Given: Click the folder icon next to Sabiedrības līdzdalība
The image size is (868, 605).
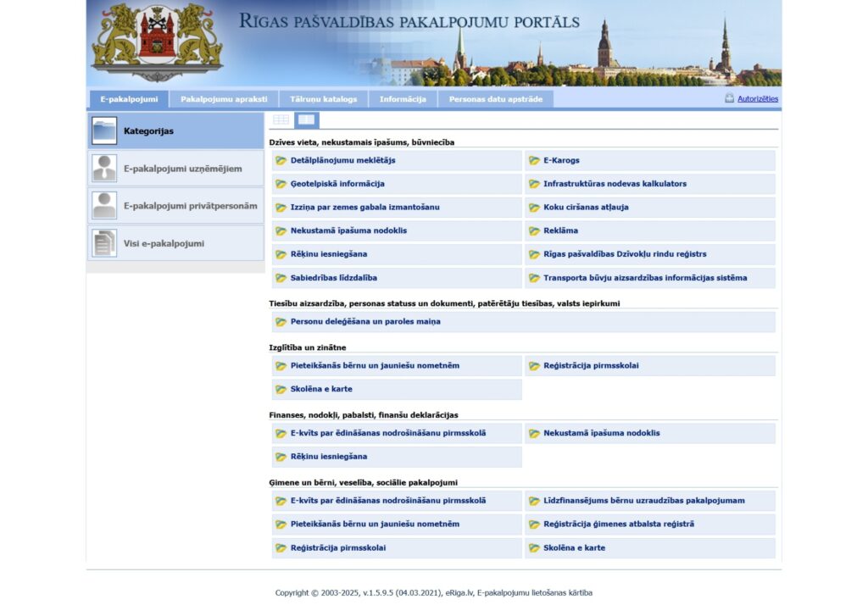Looking at the screenshot, I should [281, 278].
